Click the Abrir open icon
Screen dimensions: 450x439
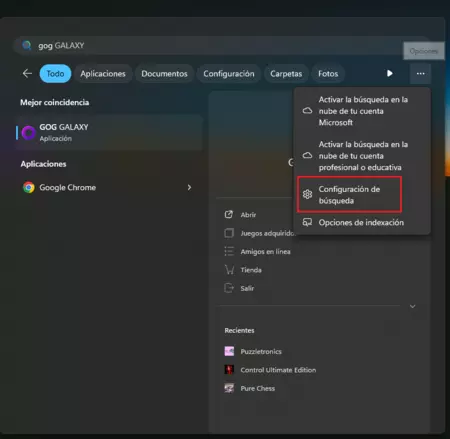pyautogui.click(x=229, y=214)
